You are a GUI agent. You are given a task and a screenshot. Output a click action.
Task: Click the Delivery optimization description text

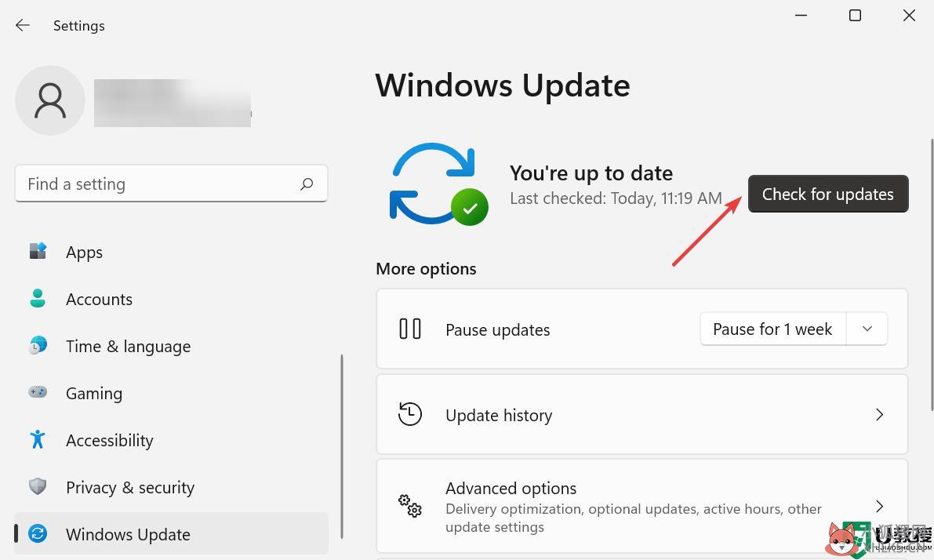point(633,518)
